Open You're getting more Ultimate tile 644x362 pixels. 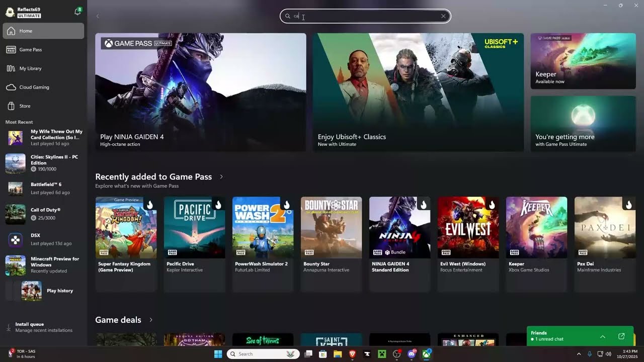coord(583,124)
